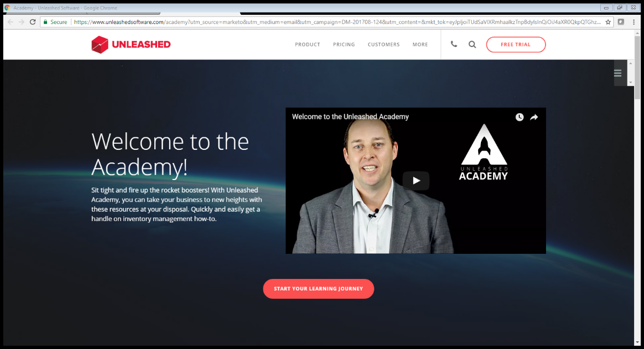Click the phone icon in the navigation bar
This screenshot has height=349, width=644.
pos(454,44)
